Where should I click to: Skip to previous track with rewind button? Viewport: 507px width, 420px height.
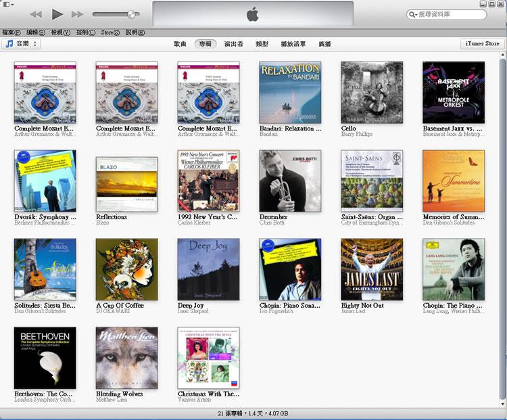tap(36, 14)
